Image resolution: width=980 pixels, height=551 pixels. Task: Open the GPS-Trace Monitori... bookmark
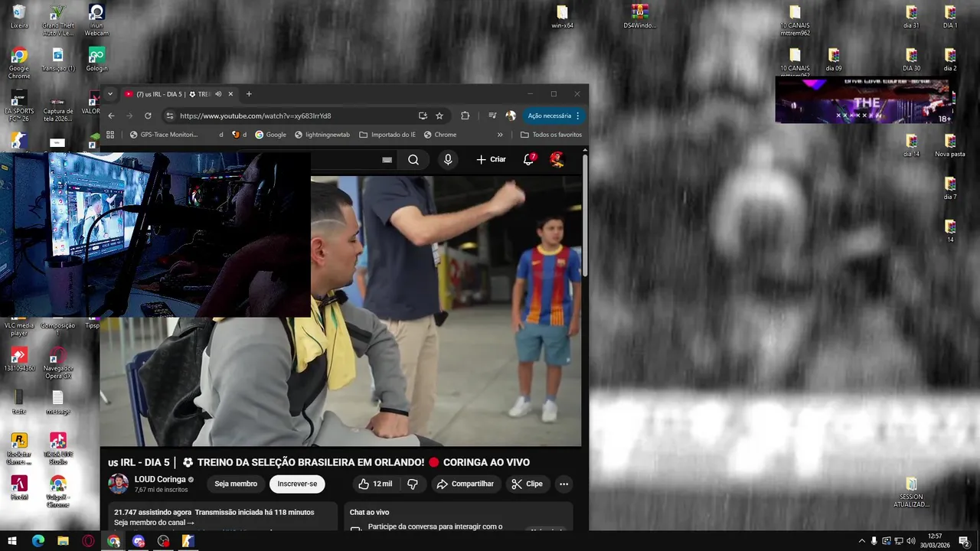(164, 135)
